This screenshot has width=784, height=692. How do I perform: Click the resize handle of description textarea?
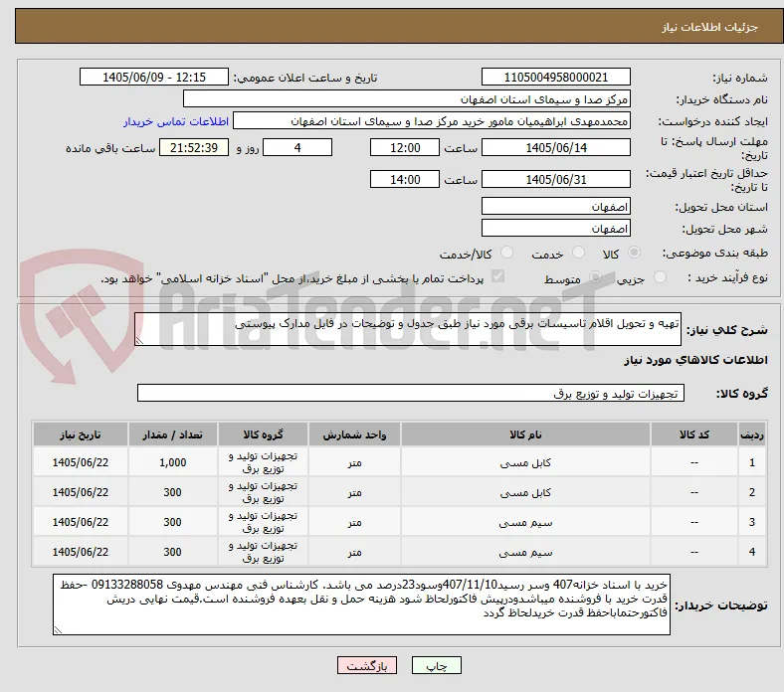(139, 341)
